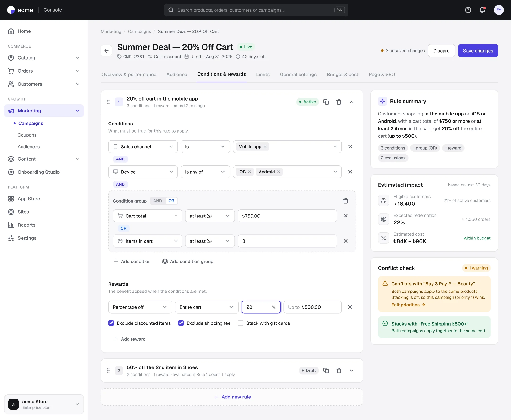The width and height of the screenshot is (511, 420).
Task: Open the Sales channel dropdown
Action: click(x=143, y=147)
